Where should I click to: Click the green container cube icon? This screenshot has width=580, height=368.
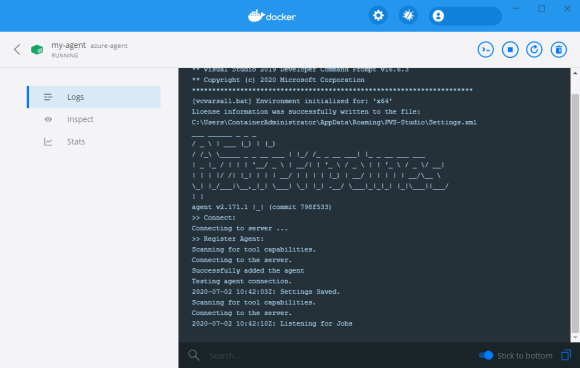point(37,50)
